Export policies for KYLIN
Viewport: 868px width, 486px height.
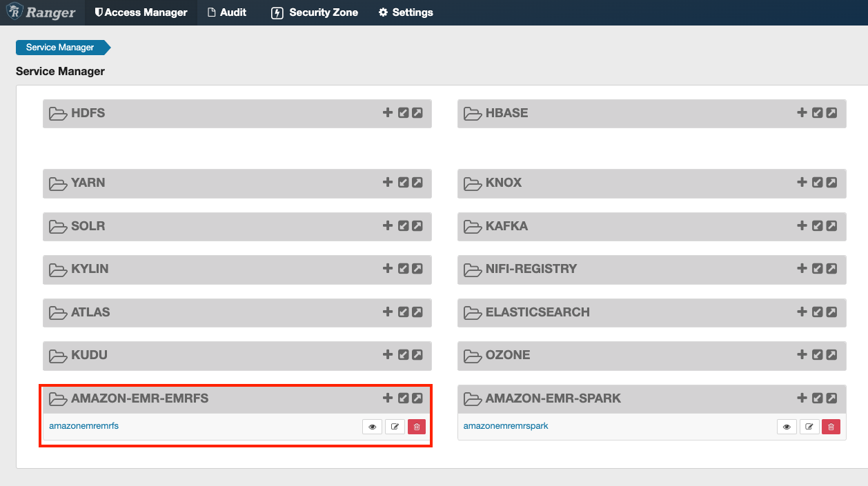pos(417,268)
